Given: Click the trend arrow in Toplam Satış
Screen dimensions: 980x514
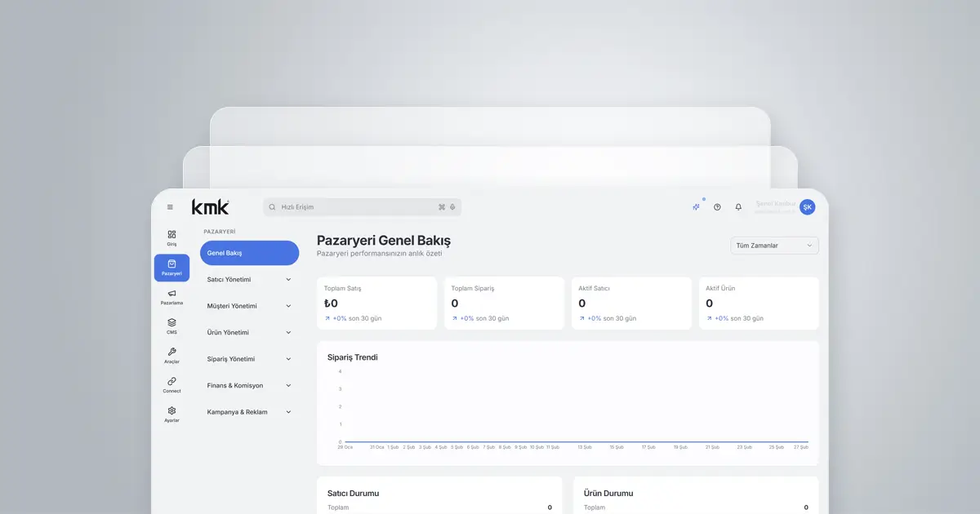Looking at the screenshot, I should [327, 319].
